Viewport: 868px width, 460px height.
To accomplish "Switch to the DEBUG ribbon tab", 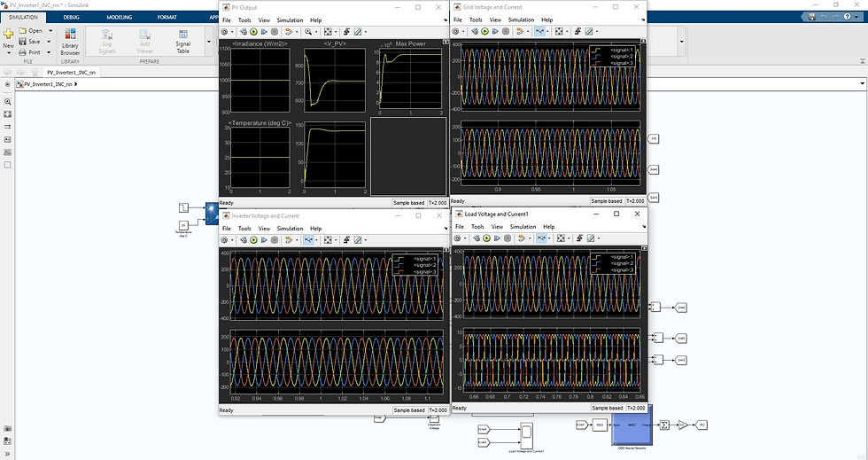I will pos(71,17).
